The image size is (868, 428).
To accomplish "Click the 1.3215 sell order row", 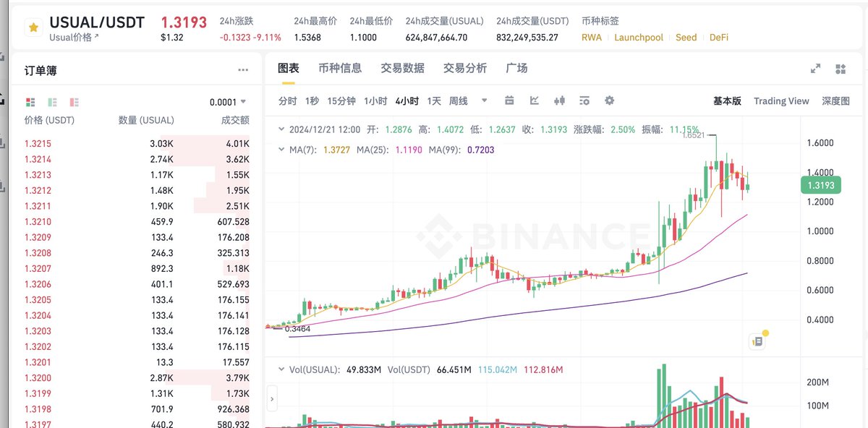I will (137, 143).
